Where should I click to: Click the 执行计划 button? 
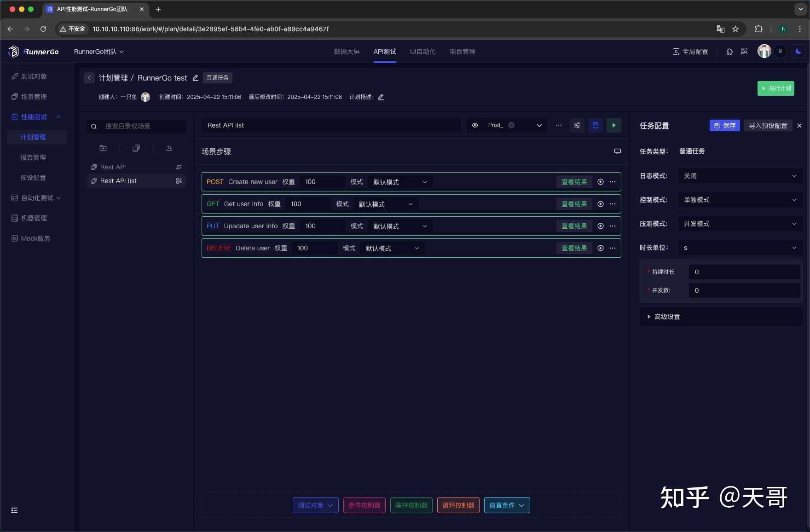coord(776,88)
